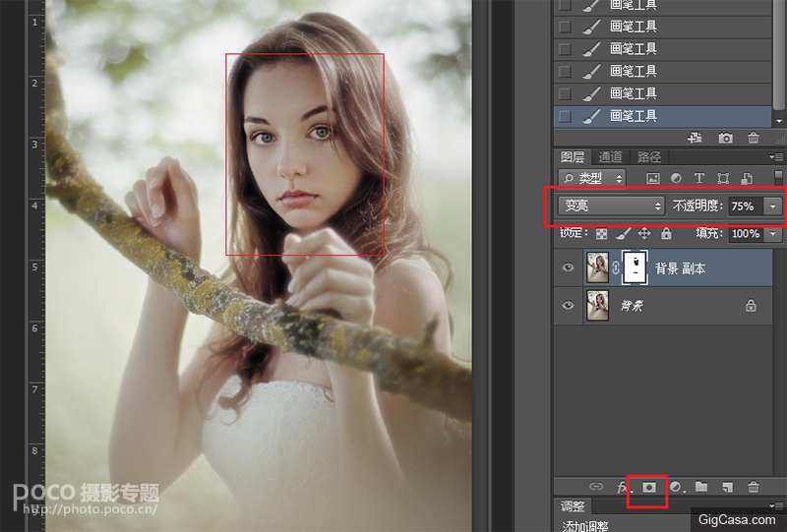The image size is (787, 532).
Task: Filter layers by smart object icon
Action: pos(747,178)
